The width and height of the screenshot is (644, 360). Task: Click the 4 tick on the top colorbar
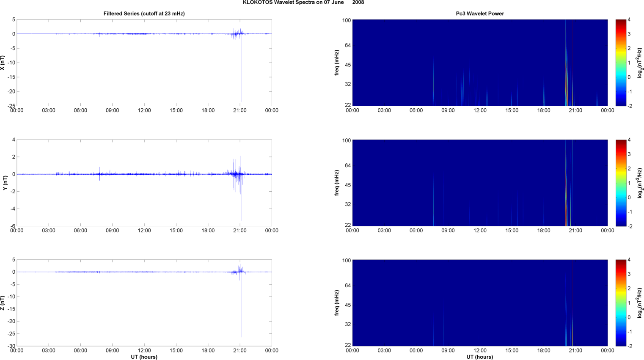click(x=629, y=20)
